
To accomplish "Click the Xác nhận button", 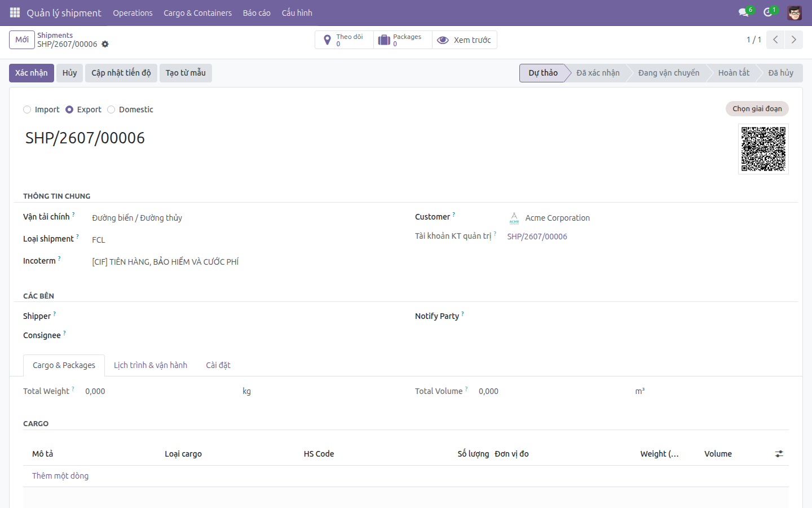I will (32, 73).
